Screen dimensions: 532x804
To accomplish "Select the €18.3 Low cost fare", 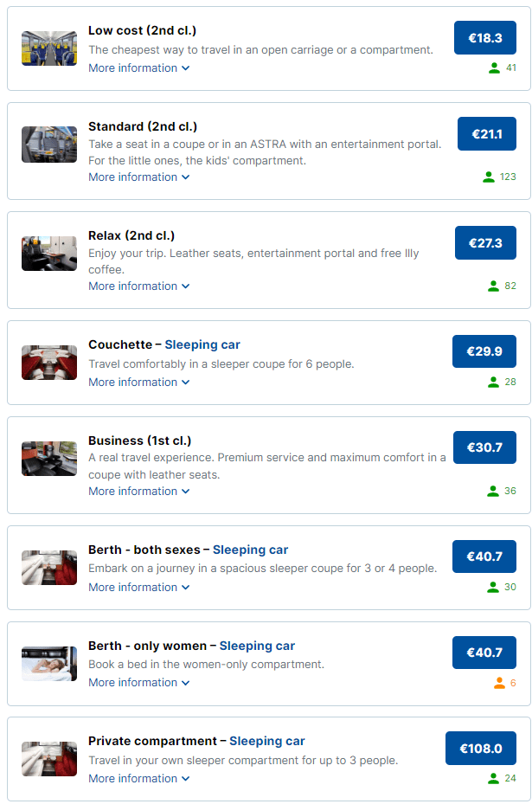I will pyautogui.click(x=484, y=38).
